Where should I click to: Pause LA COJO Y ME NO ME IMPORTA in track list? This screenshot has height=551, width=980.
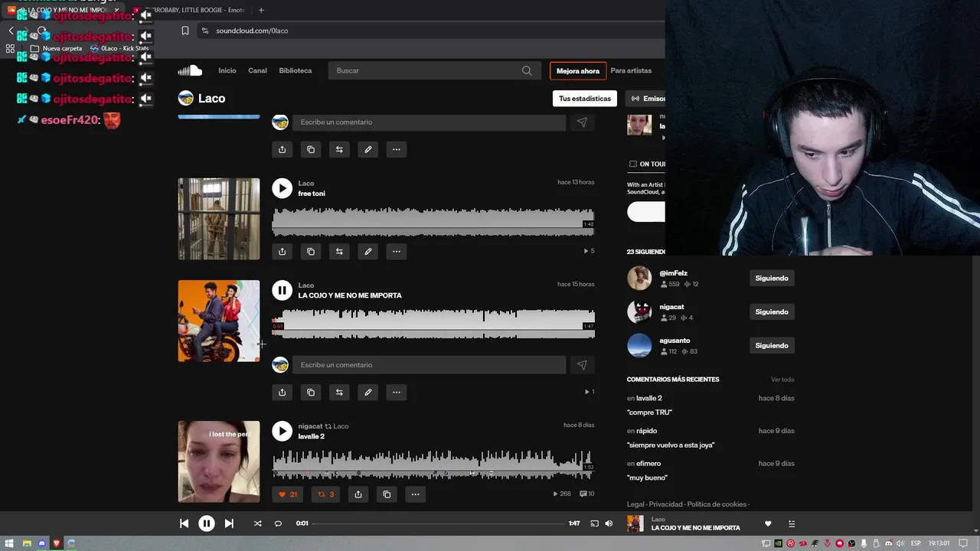tap(282, 290)
